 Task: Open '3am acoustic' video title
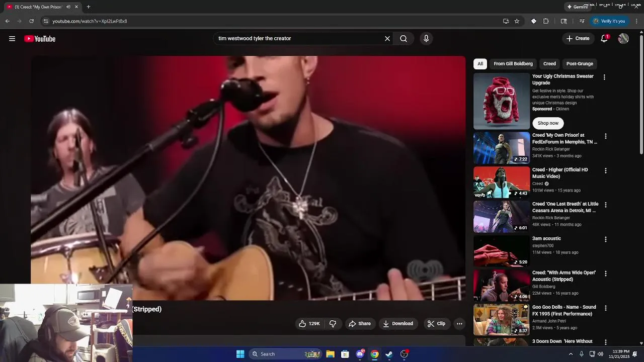(546, 239)
